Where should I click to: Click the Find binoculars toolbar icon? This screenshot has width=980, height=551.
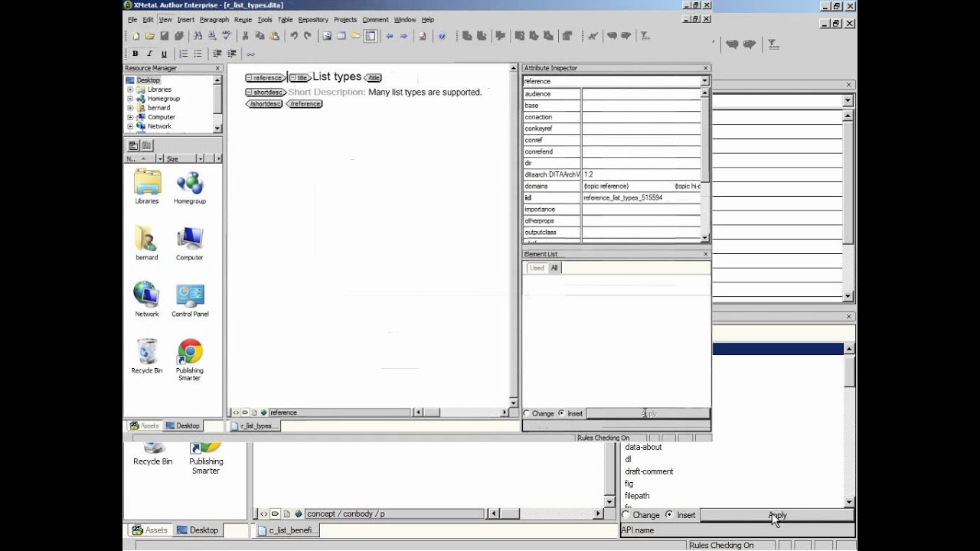click(198, 36)
